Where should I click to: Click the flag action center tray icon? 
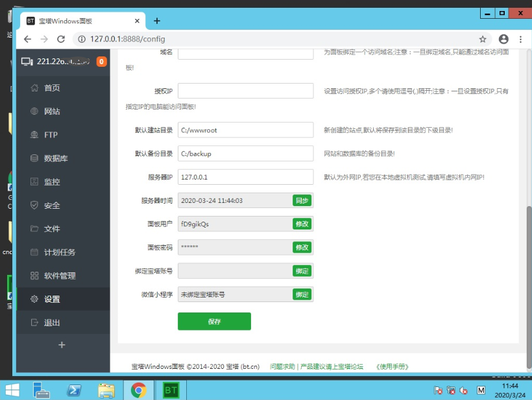438,390
